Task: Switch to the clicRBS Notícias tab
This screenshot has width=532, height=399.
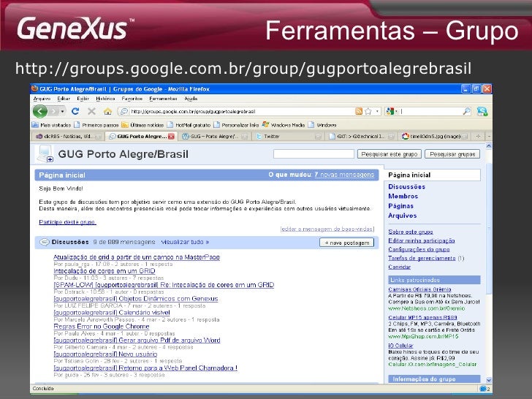Action: click(x=68, y=137)
